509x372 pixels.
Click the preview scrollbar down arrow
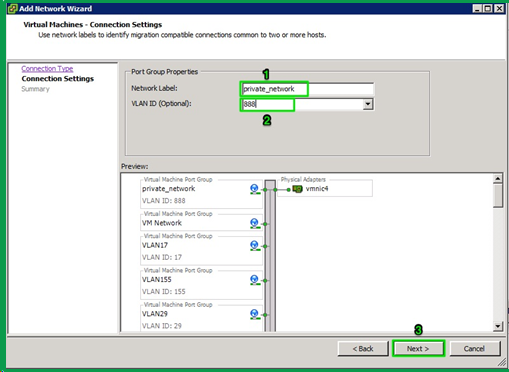pos(498,326)
